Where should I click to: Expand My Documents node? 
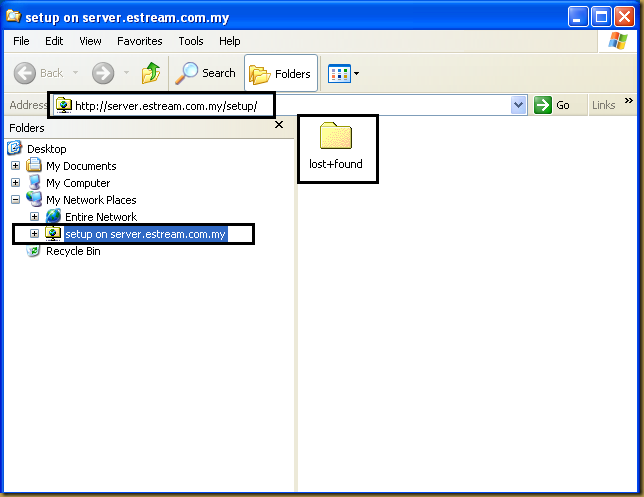click(x=16, y=166)
